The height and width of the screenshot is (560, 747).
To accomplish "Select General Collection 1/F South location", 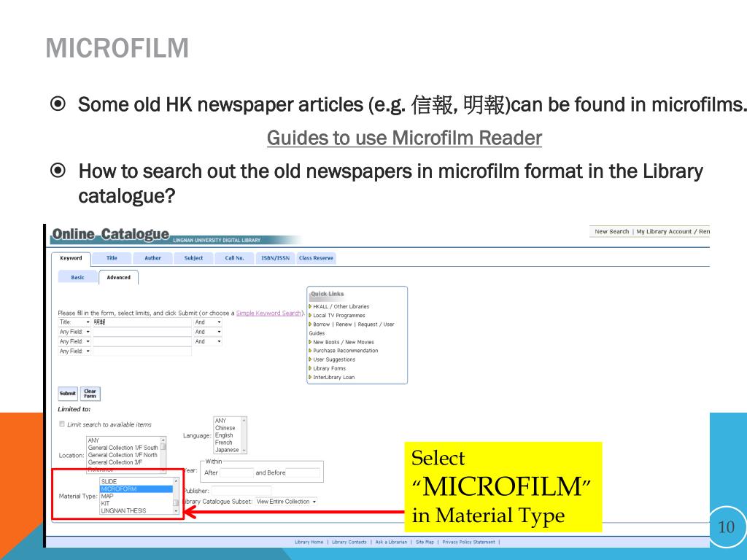I will [x=123, y=448].
